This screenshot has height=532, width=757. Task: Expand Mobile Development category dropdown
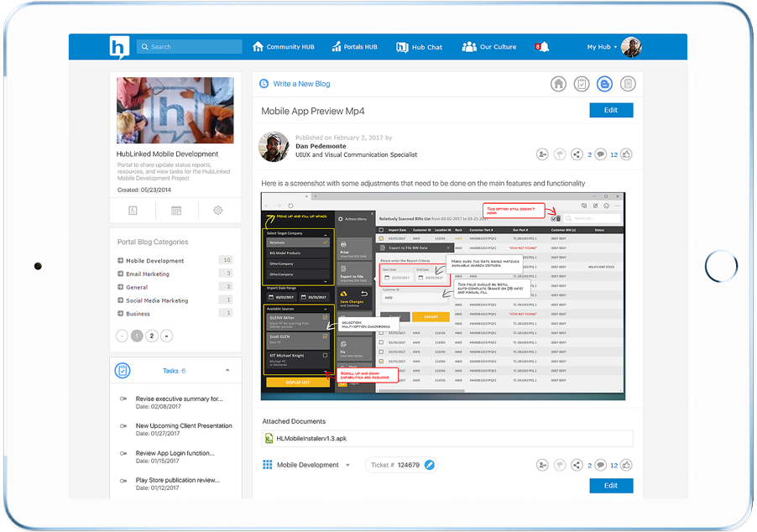pos(347,466)
